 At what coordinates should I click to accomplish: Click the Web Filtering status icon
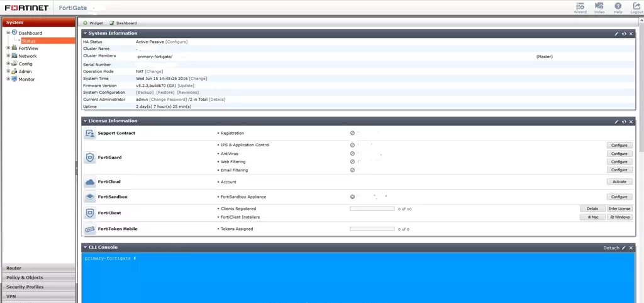(x=352, y=162)
